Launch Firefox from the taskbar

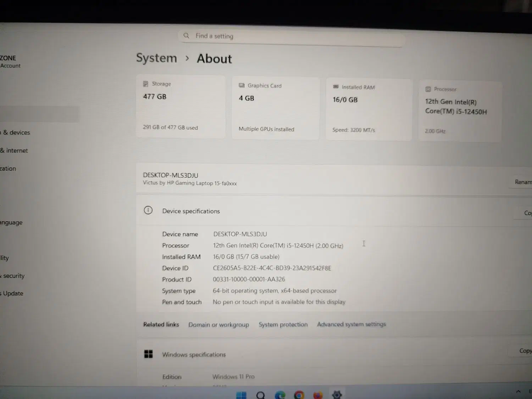(318, 395)
